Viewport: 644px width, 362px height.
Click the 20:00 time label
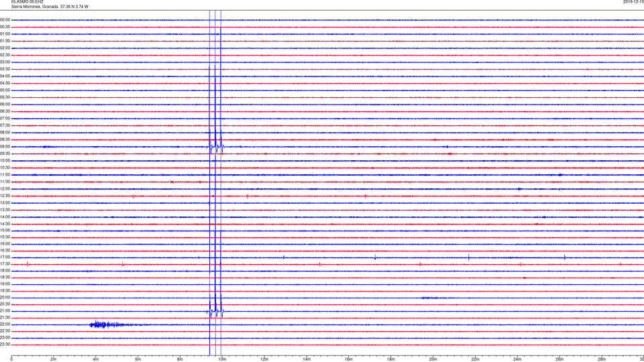[x=5, y=298]
